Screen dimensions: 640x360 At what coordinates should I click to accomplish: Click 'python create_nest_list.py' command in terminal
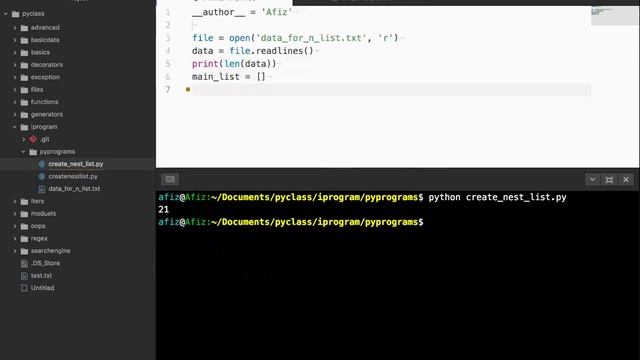tap(497, 197)
